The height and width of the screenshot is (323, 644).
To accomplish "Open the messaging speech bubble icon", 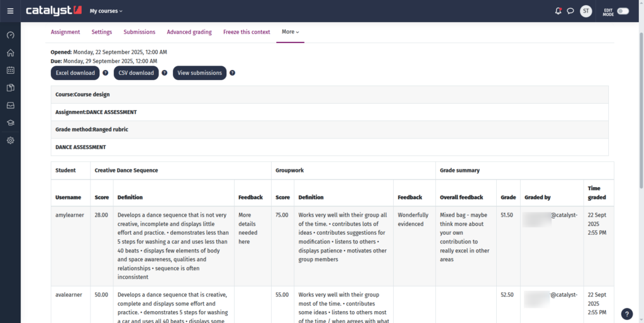I will point(570,11).
